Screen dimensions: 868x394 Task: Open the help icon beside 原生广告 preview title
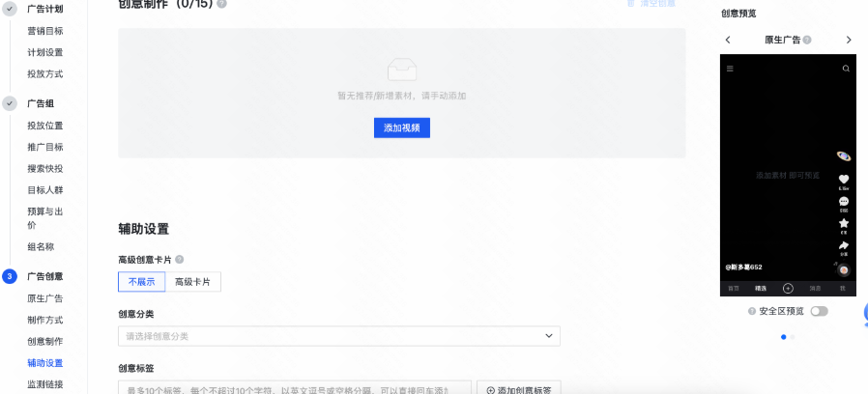click(807, 40)
